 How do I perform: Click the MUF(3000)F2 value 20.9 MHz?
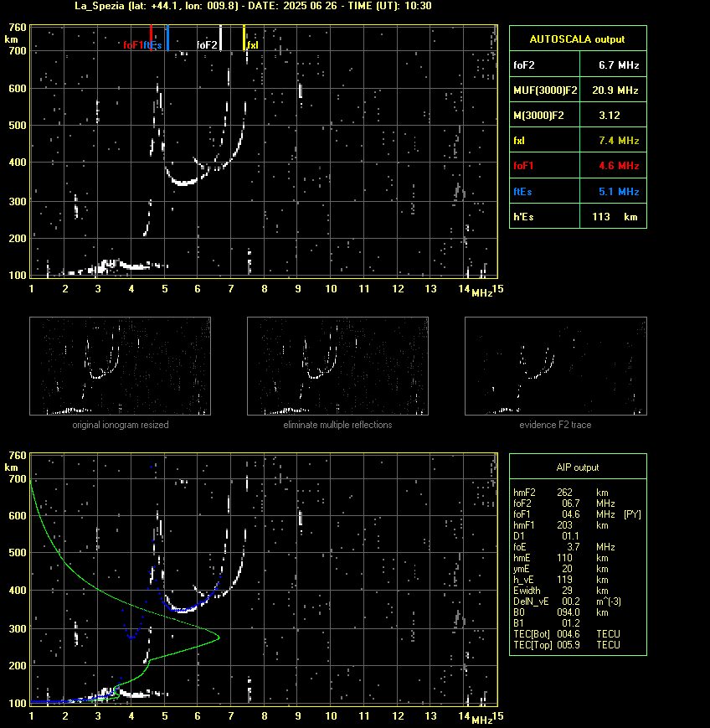tap(615, 90)
